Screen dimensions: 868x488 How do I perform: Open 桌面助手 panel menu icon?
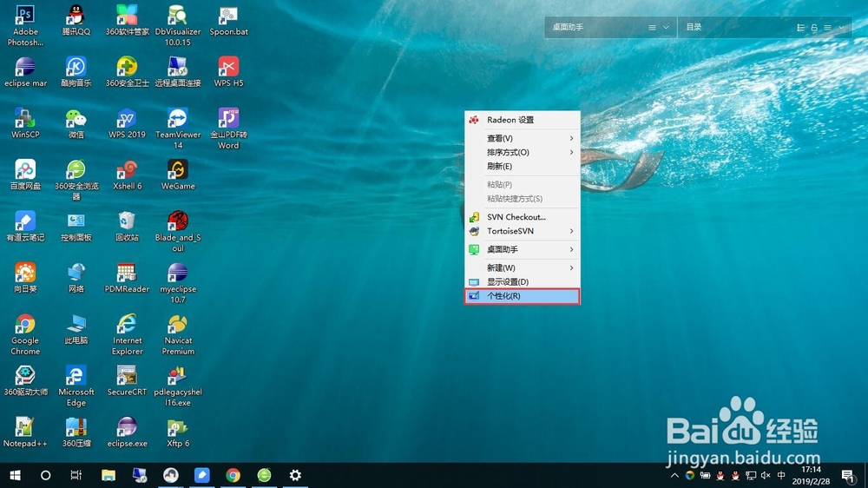pos(652,27)
